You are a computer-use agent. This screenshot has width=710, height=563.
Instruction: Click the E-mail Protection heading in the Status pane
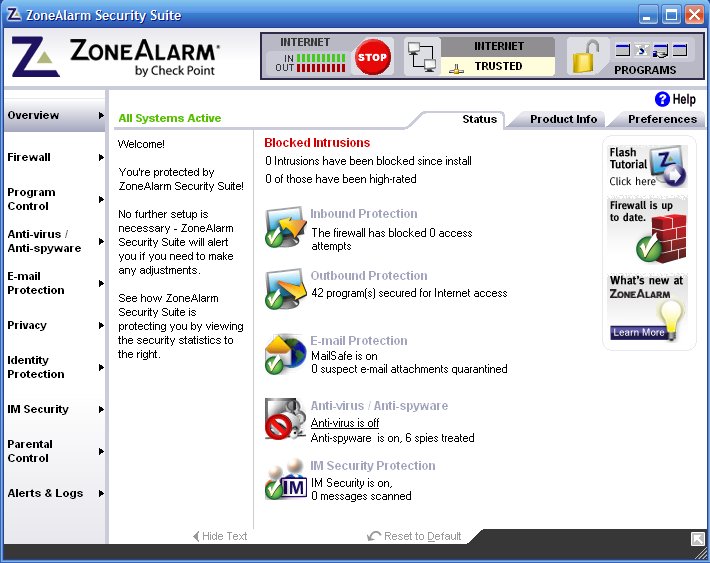359,341
